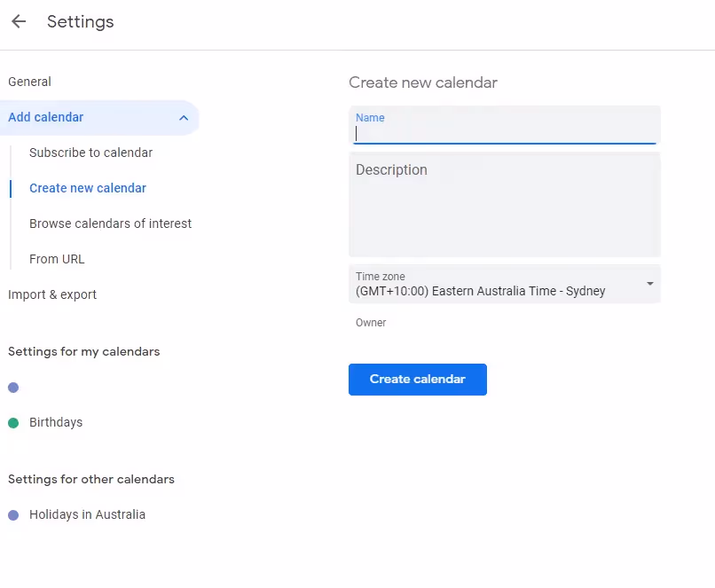Select Add calendar menu item

(46, 117)
